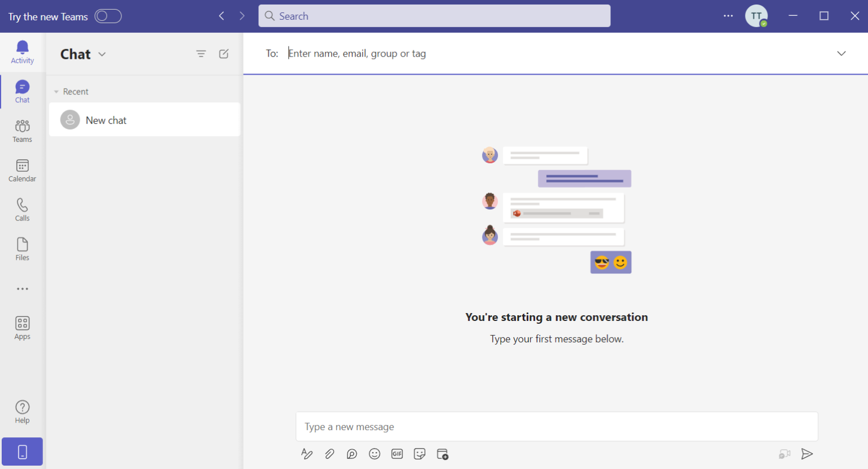868x469 pixels.
Task: Open the Calendar view
Action: click(22, 171)
